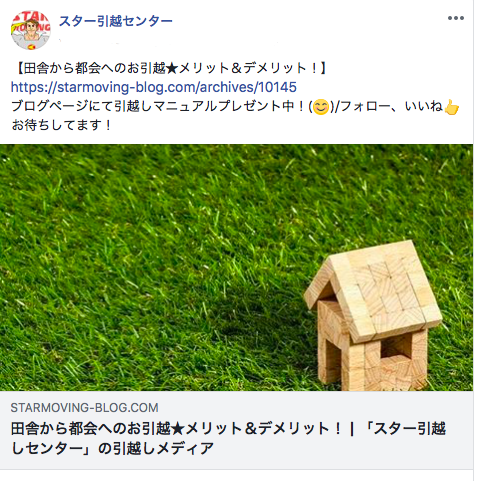Click the star symbol in preview title

click(x=178, y=429)
